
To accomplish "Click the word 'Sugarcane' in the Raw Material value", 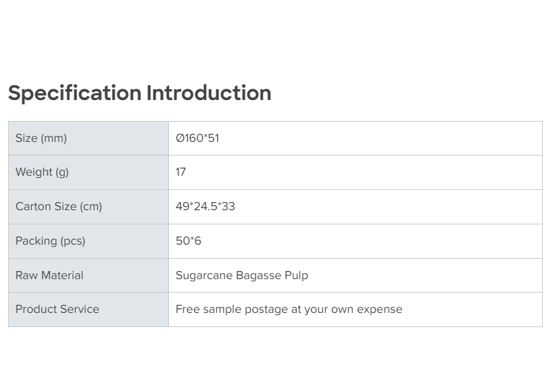I will tap(204, 276).
